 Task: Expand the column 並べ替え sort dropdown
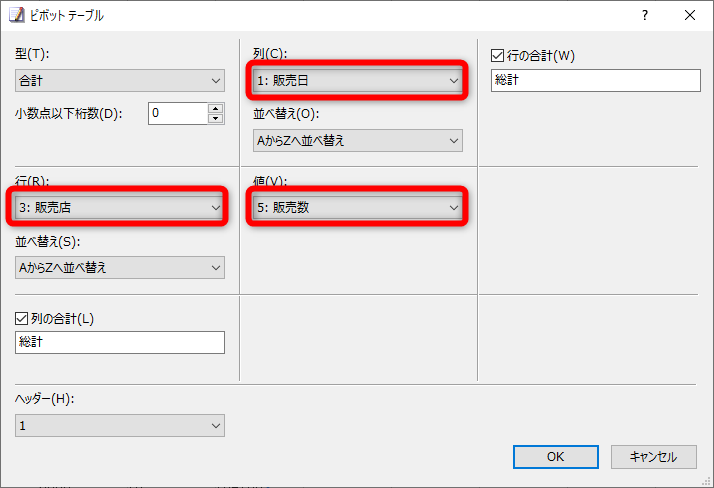click(x=358, y=140)
